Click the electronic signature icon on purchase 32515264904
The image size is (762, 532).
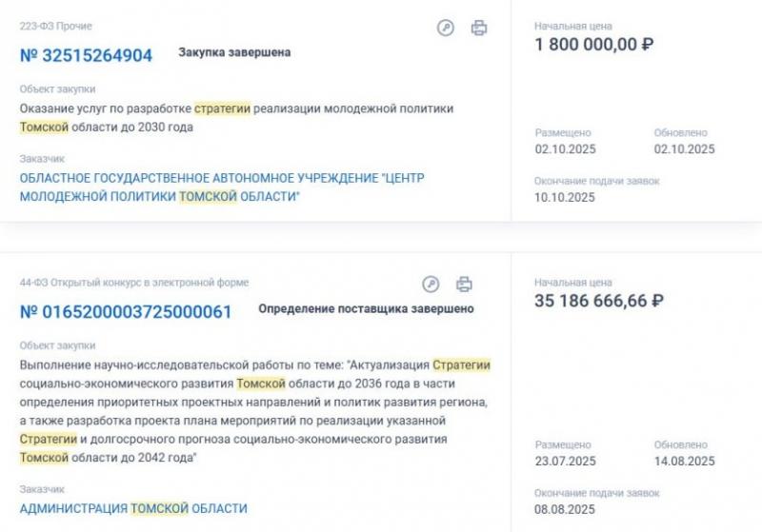[x=446, y=28]
